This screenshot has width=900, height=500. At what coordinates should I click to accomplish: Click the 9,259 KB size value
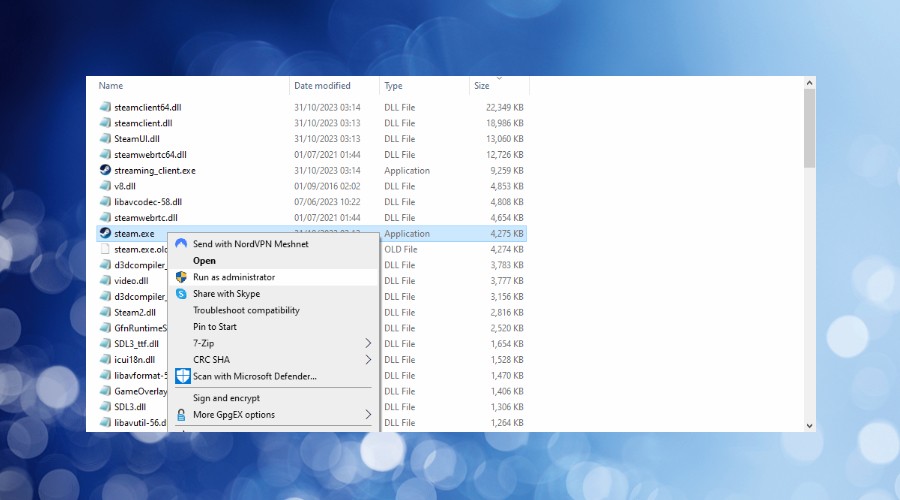(507, 170)
